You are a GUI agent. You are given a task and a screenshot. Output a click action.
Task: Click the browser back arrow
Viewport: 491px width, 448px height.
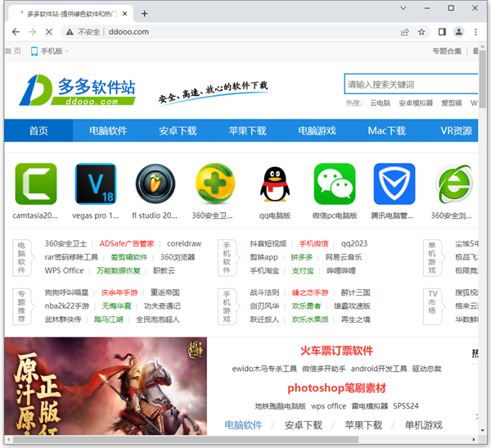pyautogui.click(x=16, y=32)
